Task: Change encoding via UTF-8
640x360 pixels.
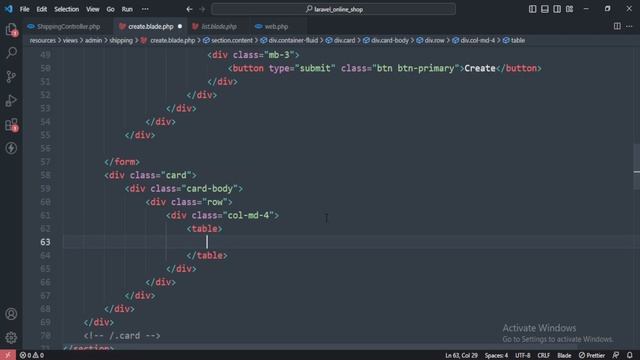Action: [x=522, y=356]
